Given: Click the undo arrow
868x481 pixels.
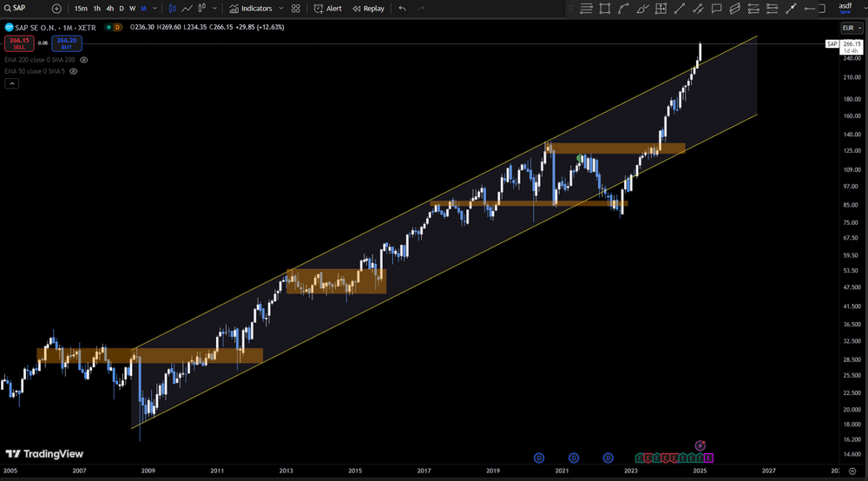Looking at the screenshot, I should [402, 9].
